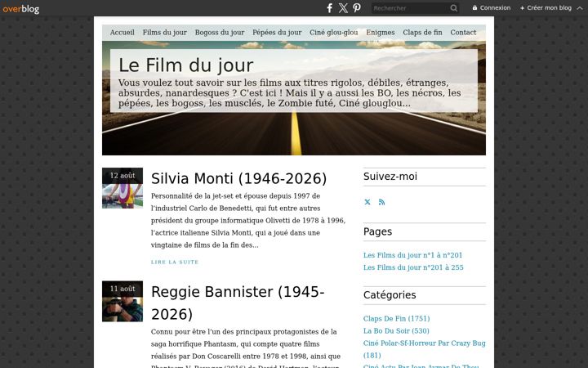Open Les Films du jour n°201 à 255

tap(413, 267)
